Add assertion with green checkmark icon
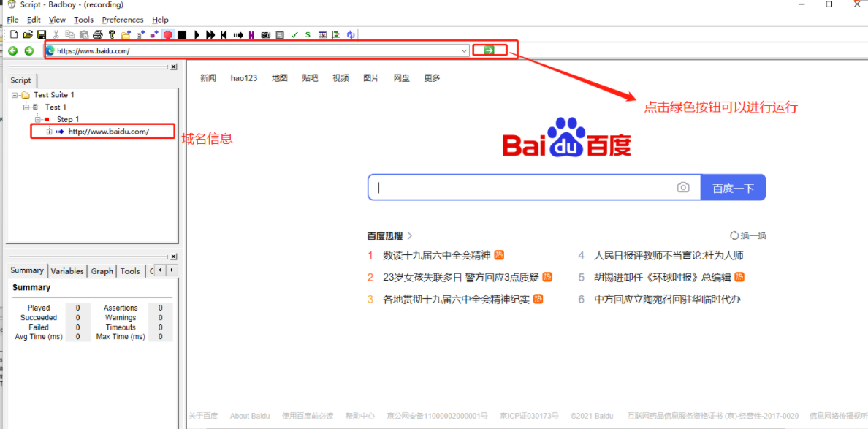Screen dimensions: 868x429 [x=294, y=35]
